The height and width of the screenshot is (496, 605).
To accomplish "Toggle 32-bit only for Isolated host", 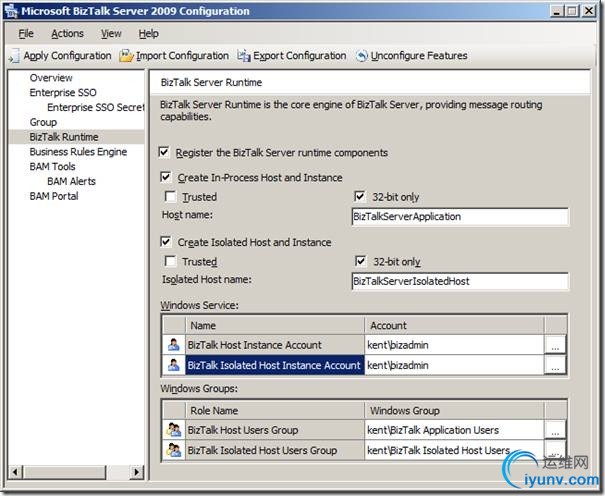I will point(360,261).
